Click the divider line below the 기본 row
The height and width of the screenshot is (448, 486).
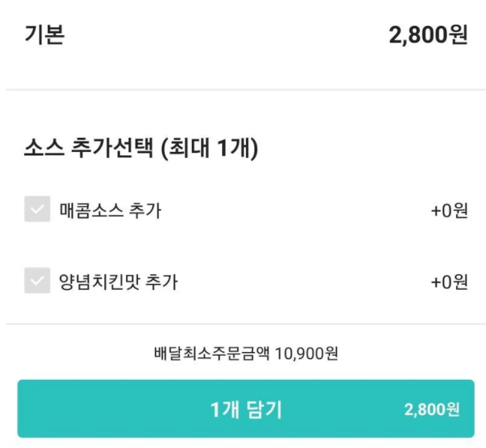243,90
